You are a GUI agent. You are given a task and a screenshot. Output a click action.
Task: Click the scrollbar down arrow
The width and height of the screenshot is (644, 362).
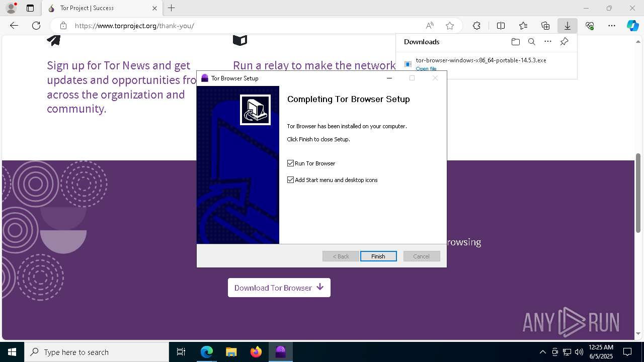click(638, 334)
